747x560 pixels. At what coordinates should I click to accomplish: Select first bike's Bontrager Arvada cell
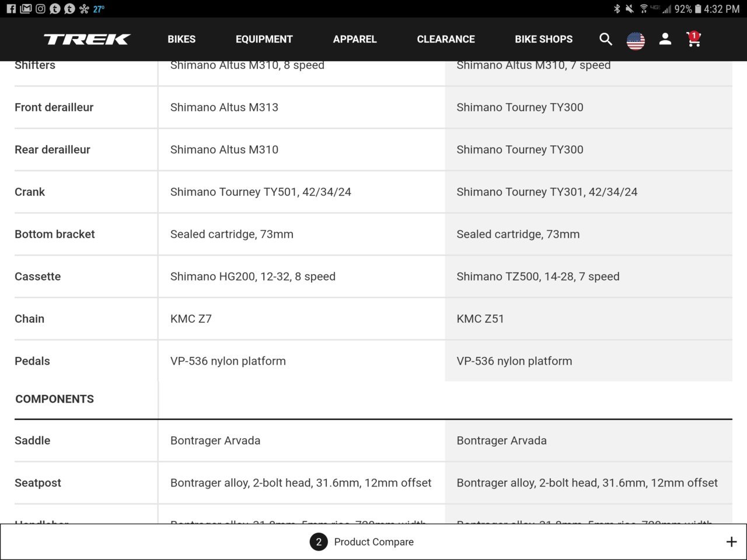coord(302,440)
